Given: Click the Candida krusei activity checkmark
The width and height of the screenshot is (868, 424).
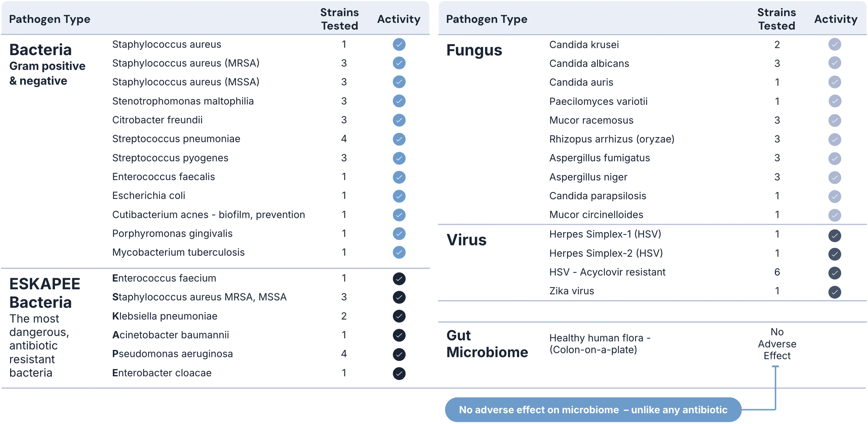Looking at the screenshot, I should coord(834,44).
